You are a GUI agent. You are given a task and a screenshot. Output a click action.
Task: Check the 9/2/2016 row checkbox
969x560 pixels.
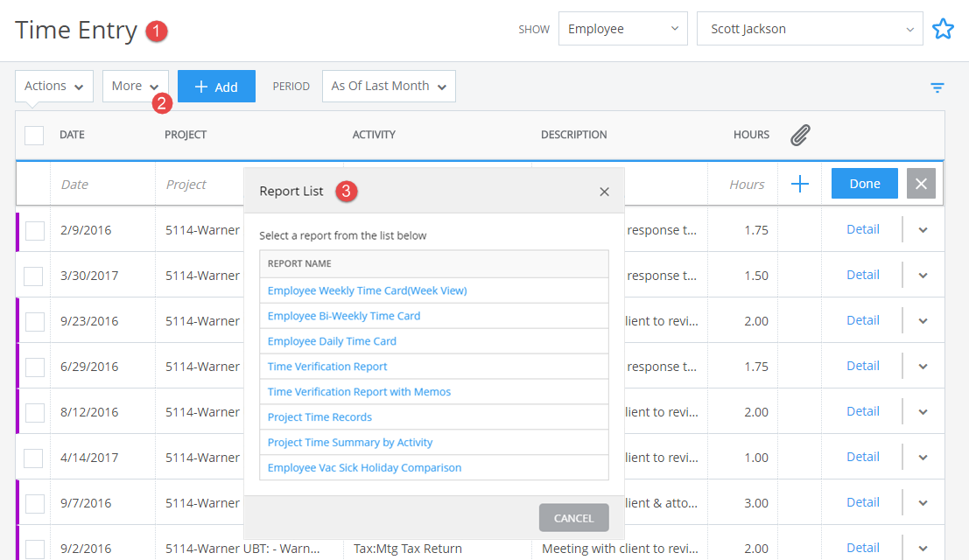(35, 549)
